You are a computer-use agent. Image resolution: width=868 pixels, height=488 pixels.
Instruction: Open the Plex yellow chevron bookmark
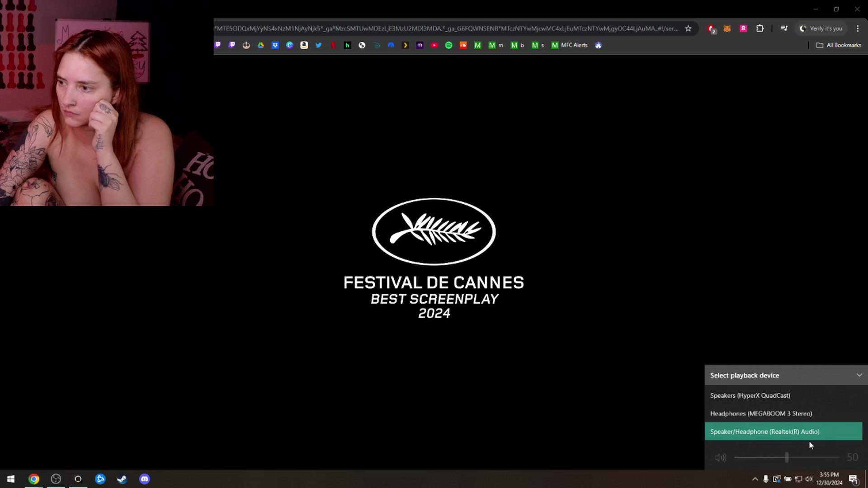click(406, 45)
